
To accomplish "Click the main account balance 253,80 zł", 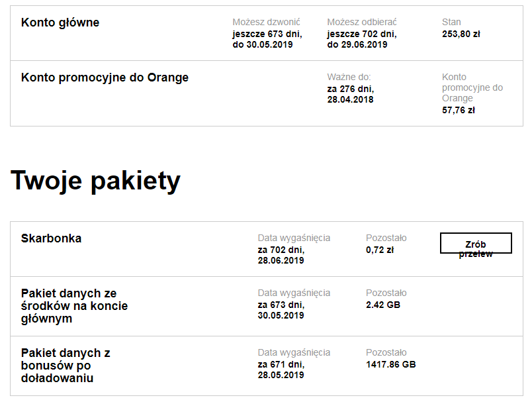I will point(461,34).
